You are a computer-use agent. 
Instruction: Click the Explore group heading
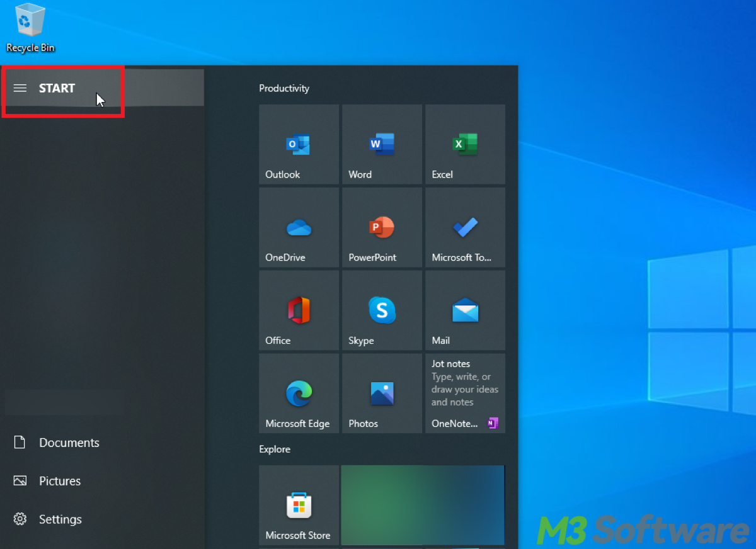(275, 449)
